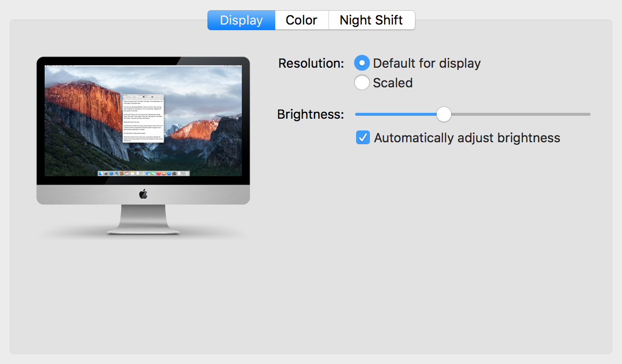Click the dock in the iMac preview
This screenshot has width=622, height=364.
(143, 173)
